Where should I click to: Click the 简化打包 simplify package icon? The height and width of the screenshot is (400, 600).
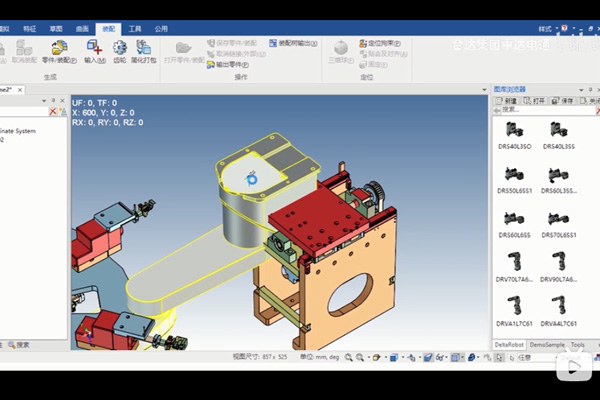[144, 50]
